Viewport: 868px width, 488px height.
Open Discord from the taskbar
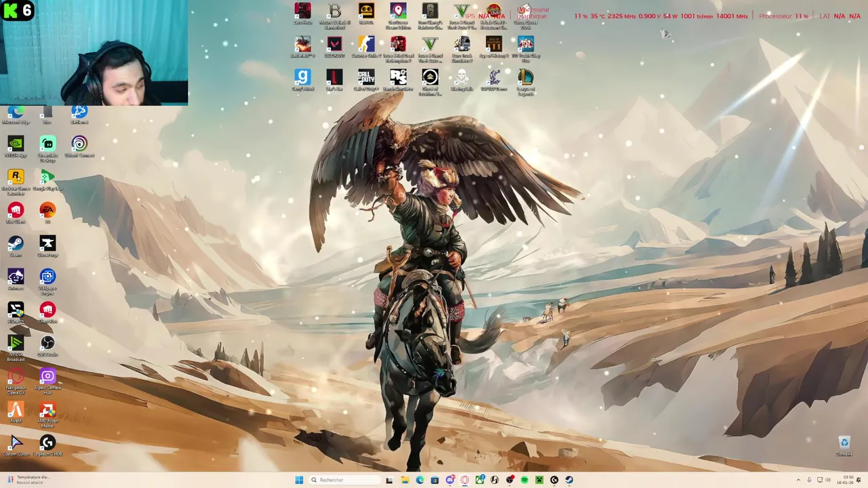coord(450,480)
